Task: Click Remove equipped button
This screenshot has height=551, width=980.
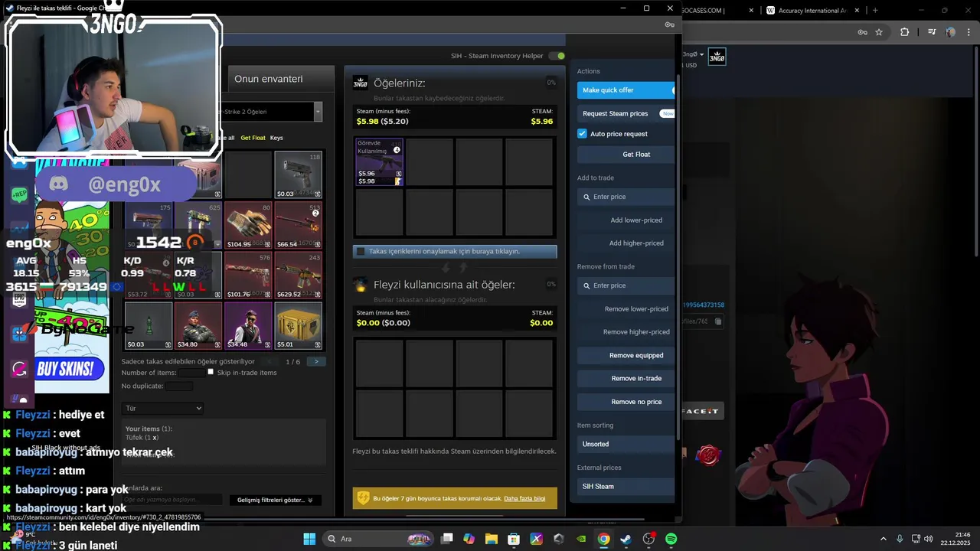Action: [x=626, y=355]
